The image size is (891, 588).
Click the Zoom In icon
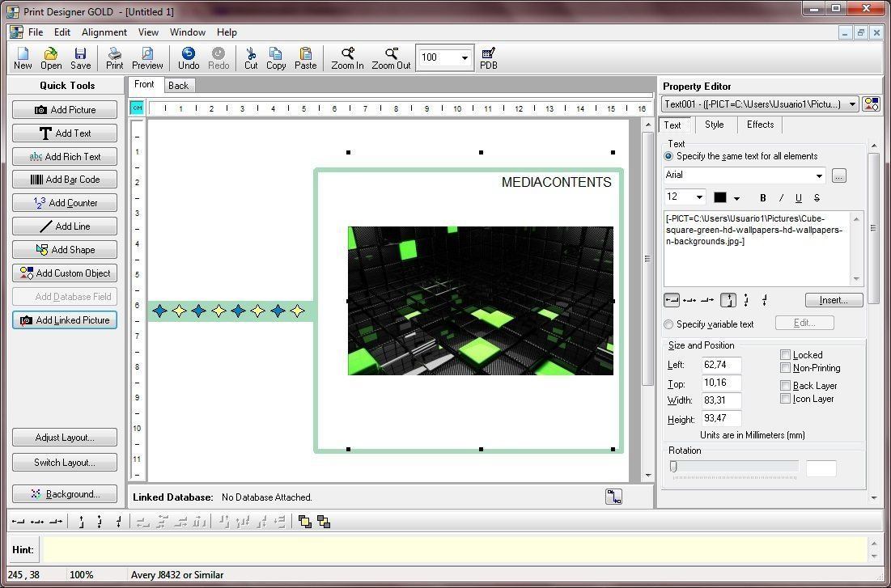pos(346,57)
